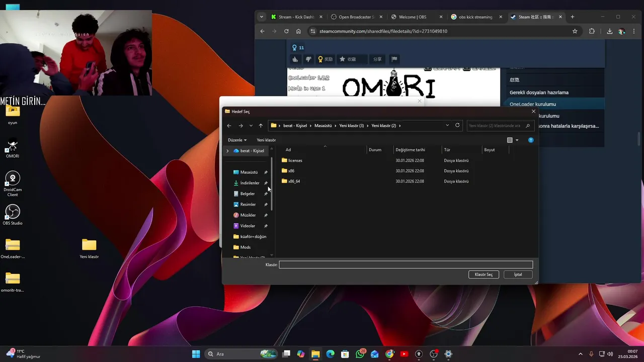
Task: Click the 'Yeni klasör (2) klasöründe ara' search field
Action: [499, 126]
